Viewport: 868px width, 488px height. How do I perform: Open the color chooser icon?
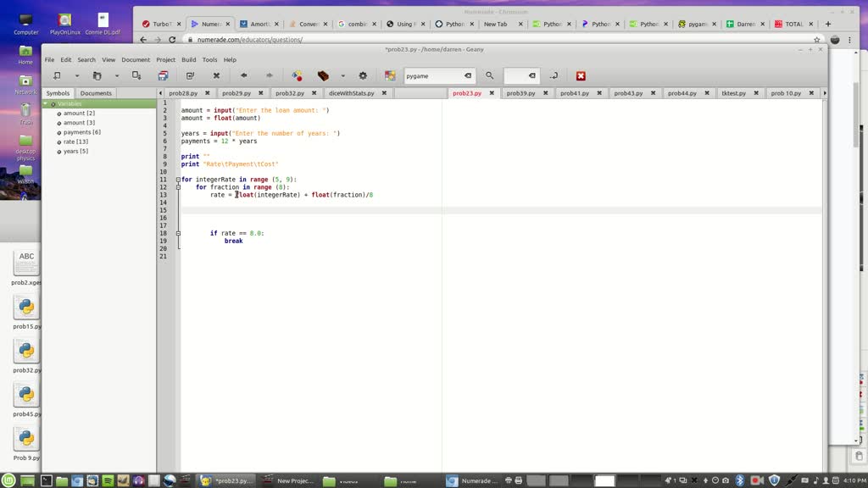point(390,75)
